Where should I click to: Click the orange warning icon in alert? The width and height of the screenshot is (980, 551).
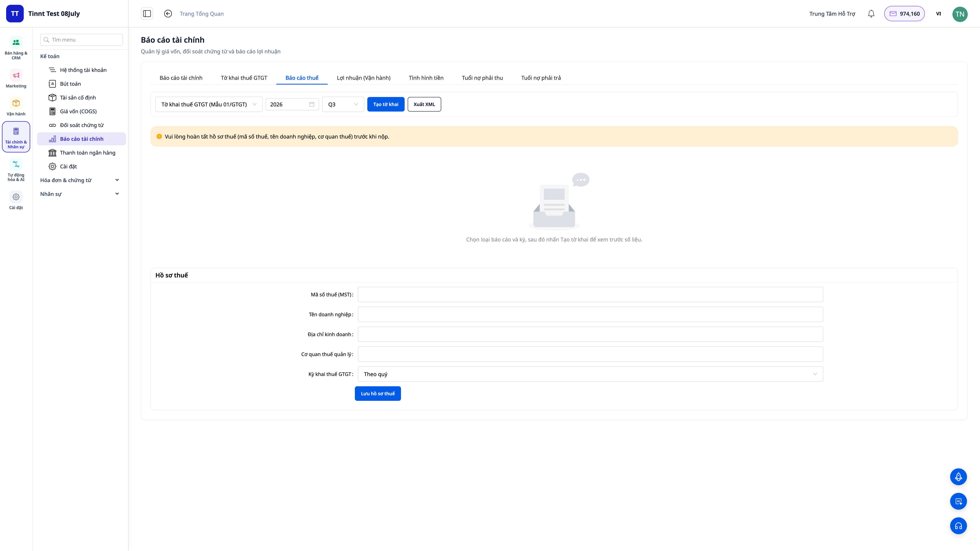coord(159,136)
